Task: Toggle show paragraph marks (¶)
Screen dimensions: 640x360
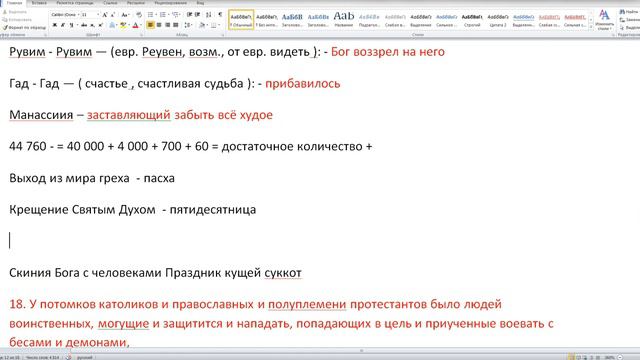Action: pyautogui.click(x=220, y=15)
